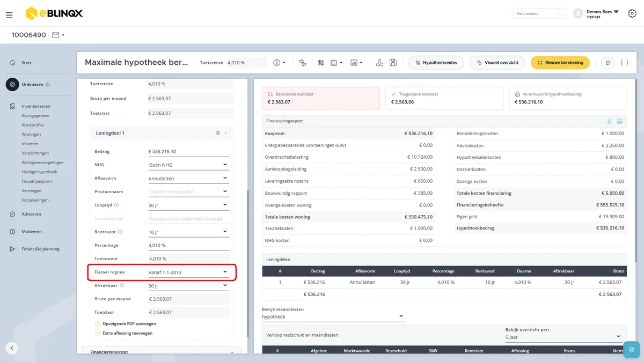The width and height of the screenshot is (644, 362).
Task: Open the Productnaam dropdown
Action: (188, 191)
